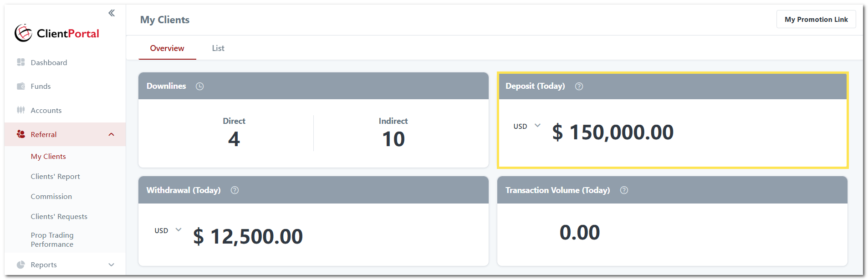
Task: Expand the Reports menu section
Action: [112, 265]
